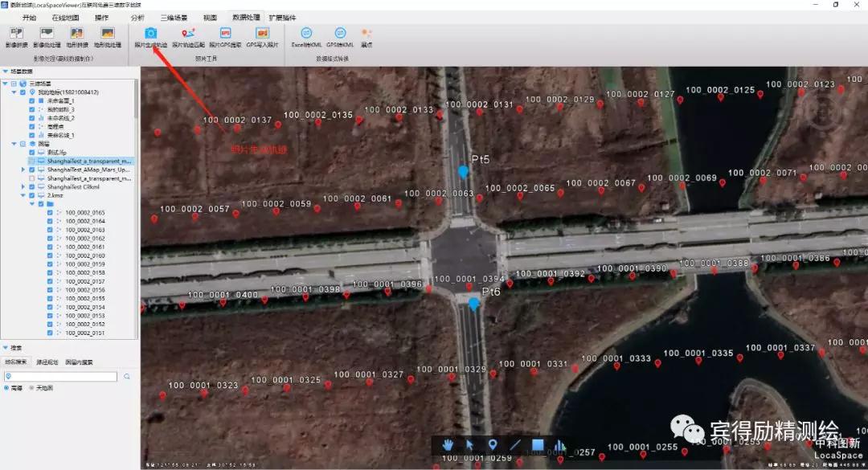The image size is (868, 470).
Task: Collapse the 2.kmz tree node
Action: click(x=23, y=195)
